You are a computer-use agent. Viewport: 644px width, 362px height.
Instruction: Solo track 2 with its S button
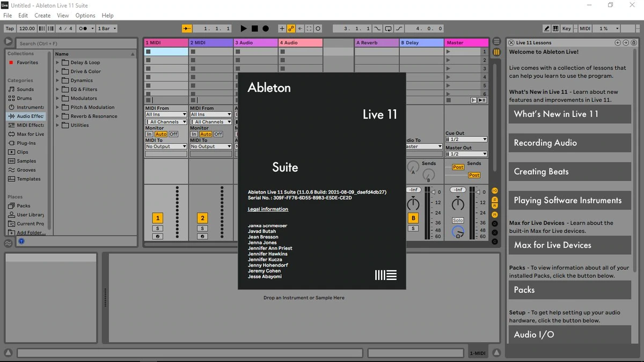(202, 228)
